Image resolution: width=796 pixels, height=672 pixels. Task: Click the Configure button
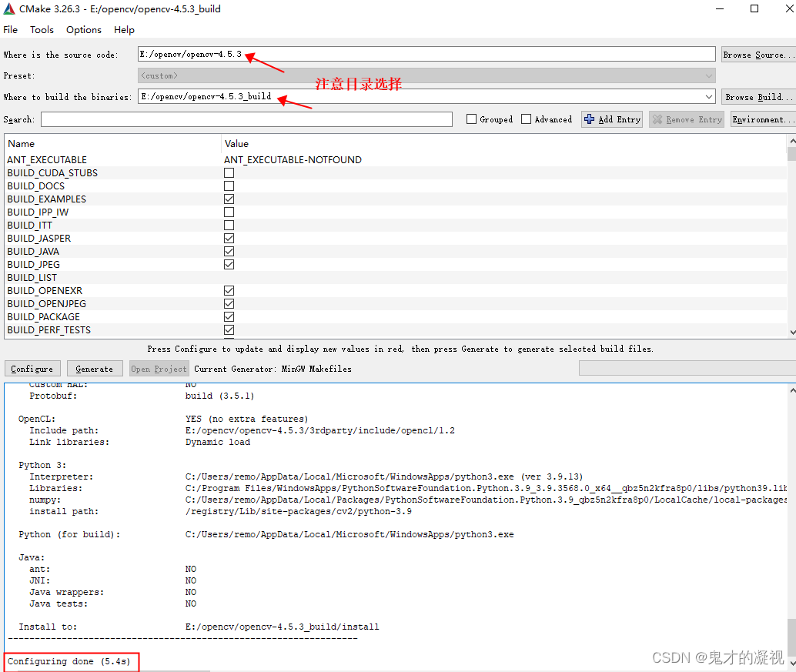coord(32,369)
